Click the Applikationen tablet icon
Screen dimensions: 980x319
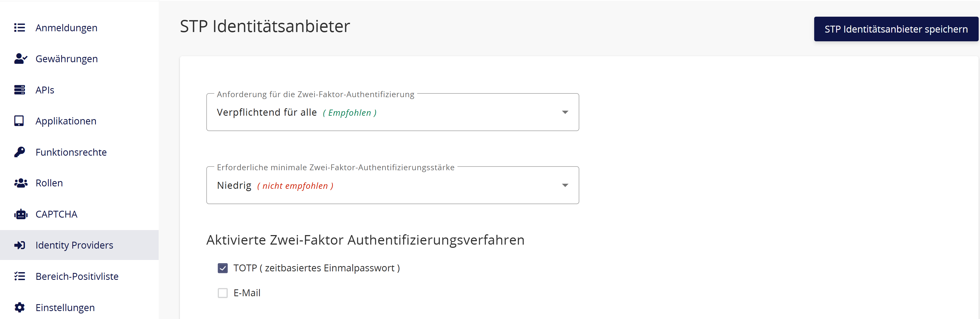19,121
